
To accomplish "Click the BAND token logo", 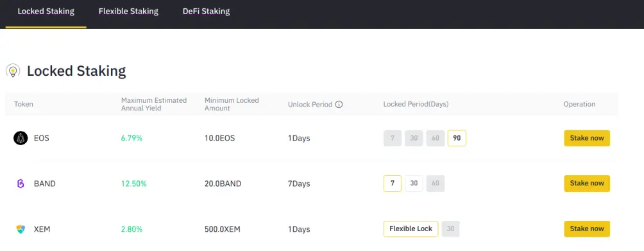I will 21,184.
